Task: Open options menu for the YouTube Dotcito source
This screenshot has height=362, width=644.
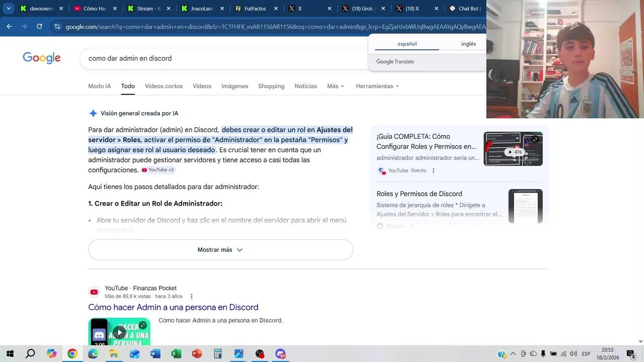Action: (433, 170)
